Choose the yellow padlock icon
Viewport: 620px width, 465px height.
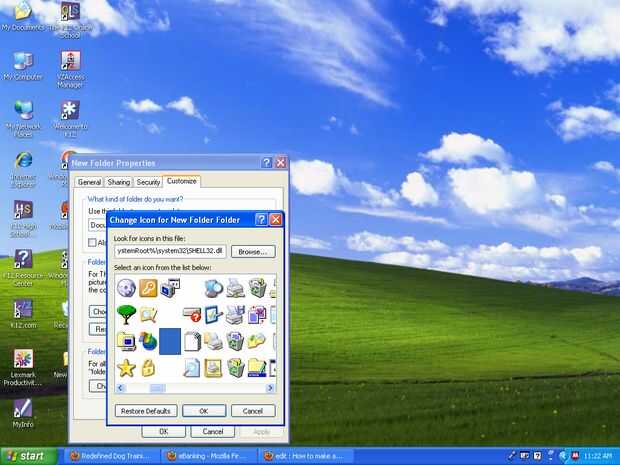tap(148, 368)
